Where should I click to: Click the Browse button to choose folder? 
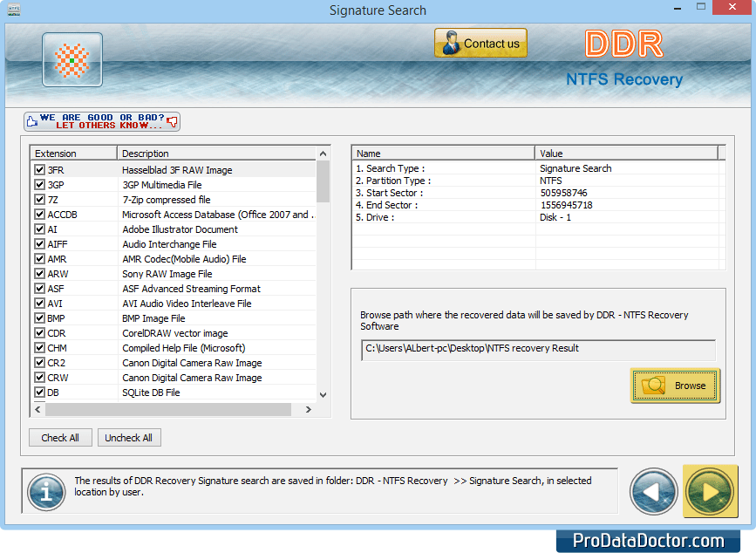[x=675, y=386]
